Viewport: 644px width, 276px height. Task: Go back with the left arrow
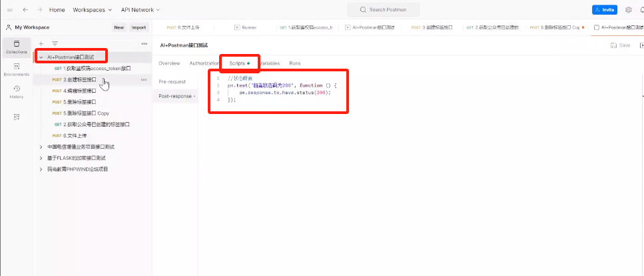pos(25,9)
